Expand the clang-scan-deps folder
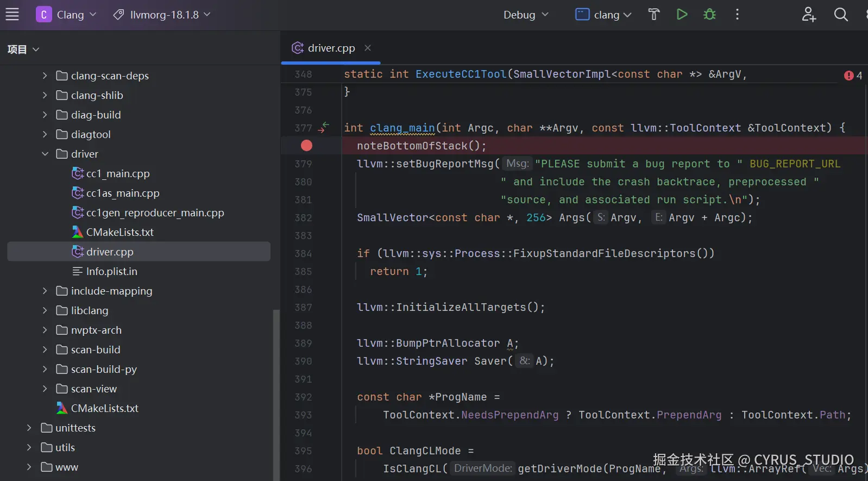This screenshot has height=481, width=868. point(45,76)
